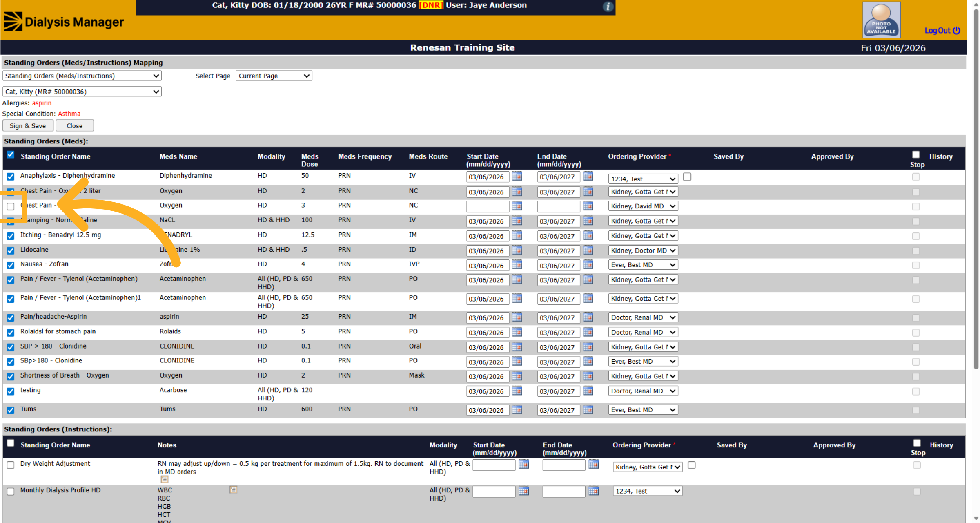This screenshot has height=523, width=980.
Task: Click Start Date field for Chest Pain 3 dose row
Action: tap(488, 206)
